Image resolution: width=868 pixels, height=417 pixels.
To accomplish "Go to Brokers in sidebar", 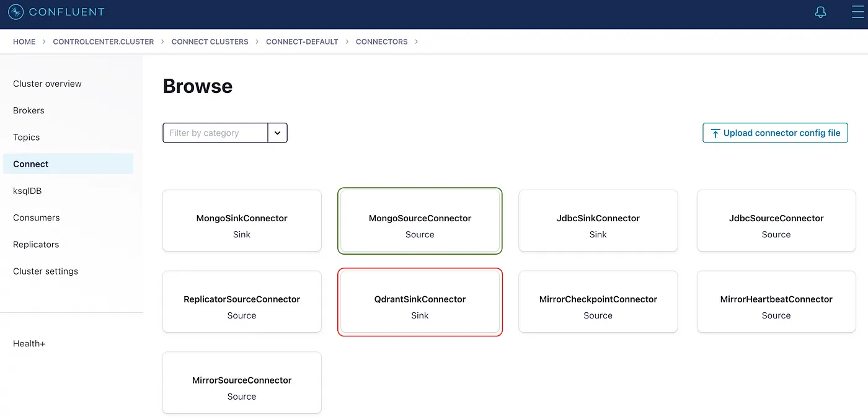I will pos(29,110).
